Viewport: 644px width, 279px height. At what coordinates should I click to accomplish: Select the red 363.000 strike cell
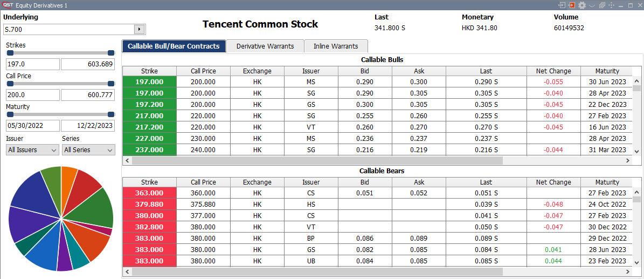tap(149, 193)
